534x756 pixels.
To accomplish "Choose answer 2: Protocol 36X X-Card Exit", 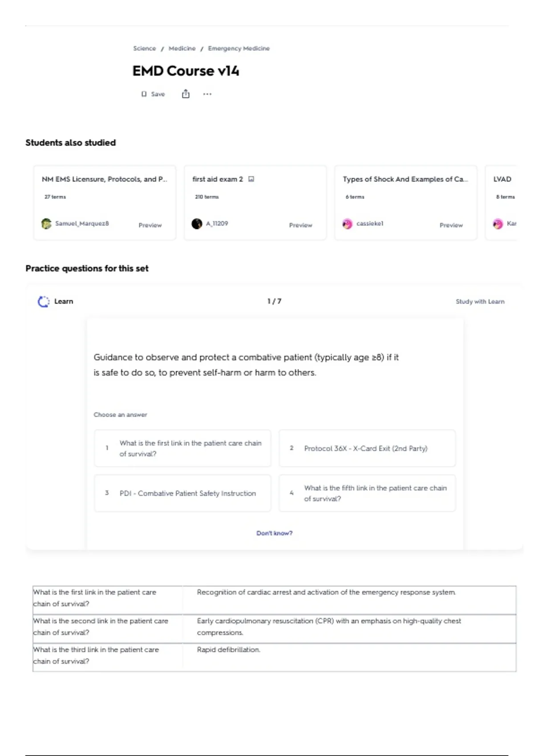I will 367,448.
